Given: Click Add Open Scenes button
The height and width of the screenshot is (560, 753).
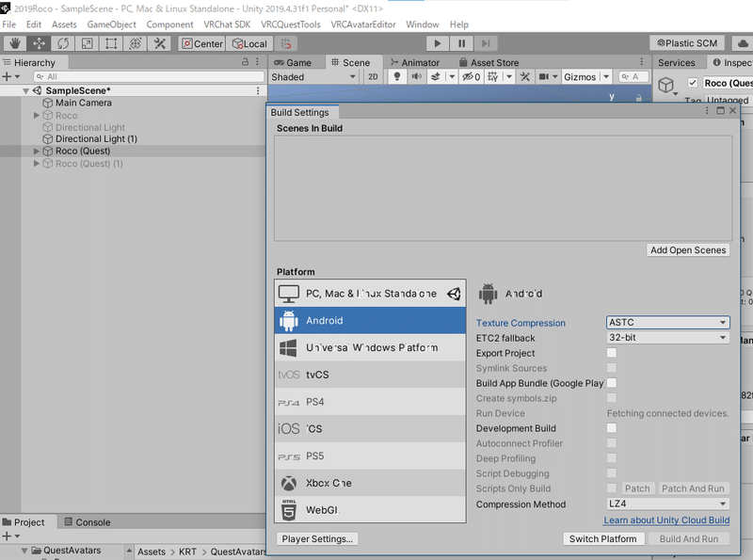Looking at the screenshot, I should point(688,250).
